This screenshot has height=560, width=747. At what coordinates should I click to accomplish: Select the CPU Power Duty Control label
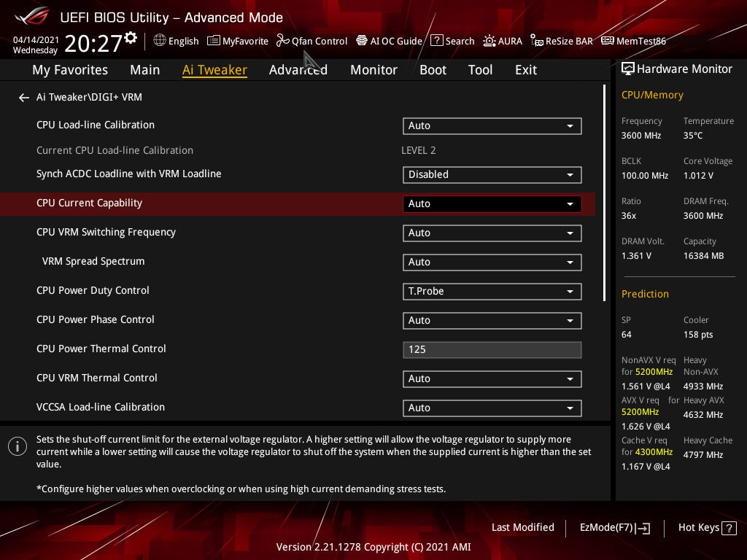click(x=93, y=290)
